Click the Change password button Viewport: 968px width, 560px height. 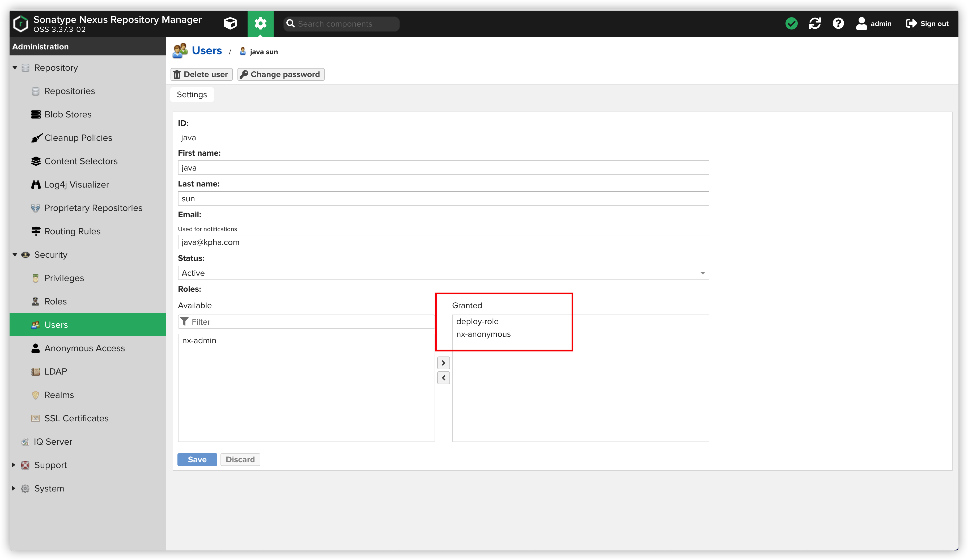(x=281, y=74)
